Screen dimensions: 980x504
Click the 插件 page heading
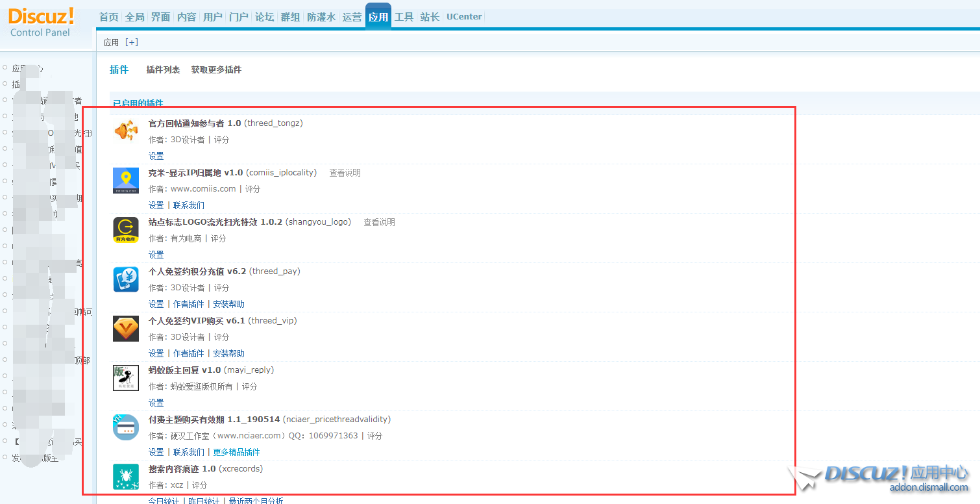click(119, 69)
